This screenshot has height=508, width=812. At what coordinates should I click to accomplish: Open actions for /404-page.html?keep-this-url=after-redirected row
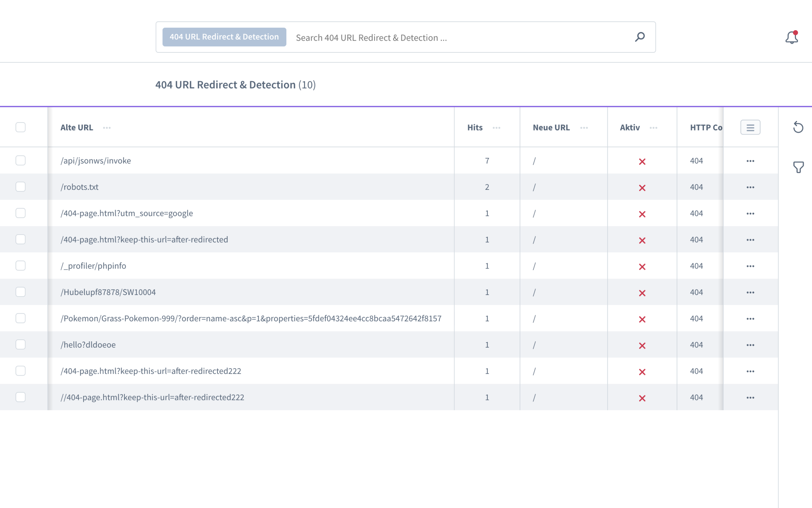(x=750, y=240)
